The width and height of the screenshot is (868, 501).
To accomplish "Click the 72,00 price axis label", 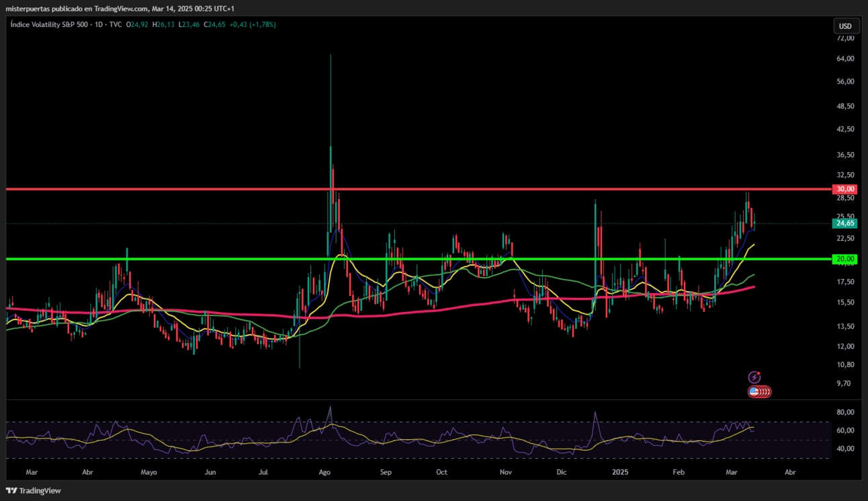I will pyautogui.click(x=844, y=38).
